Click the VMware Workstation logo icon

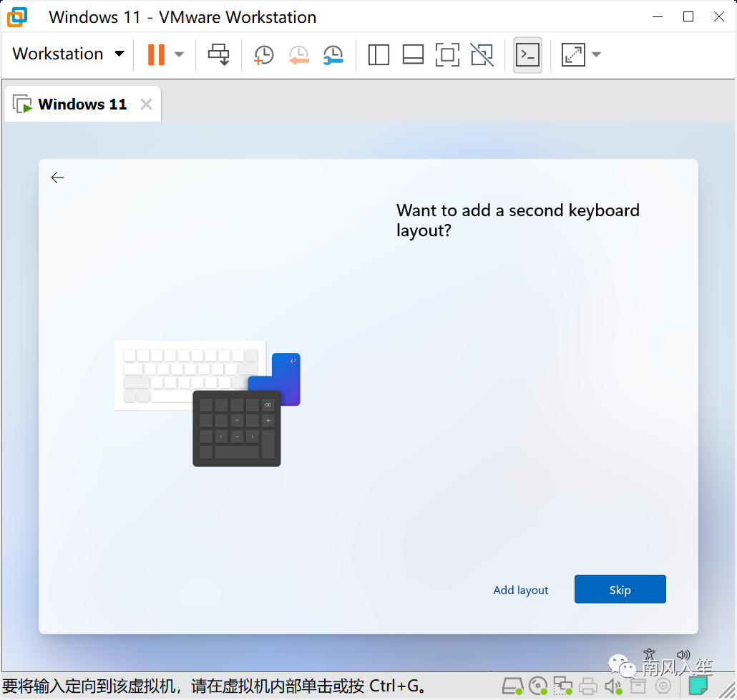pos(17,17)
